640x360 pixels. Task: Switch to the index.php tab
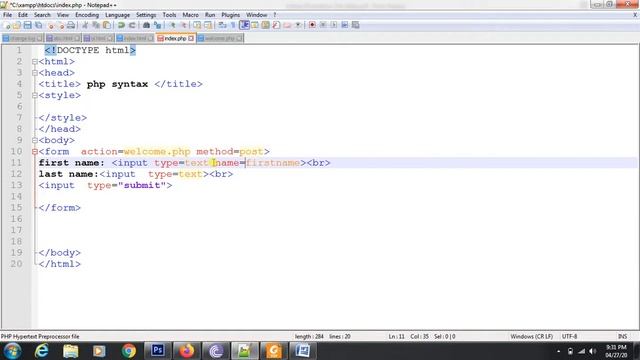(176, 38)
